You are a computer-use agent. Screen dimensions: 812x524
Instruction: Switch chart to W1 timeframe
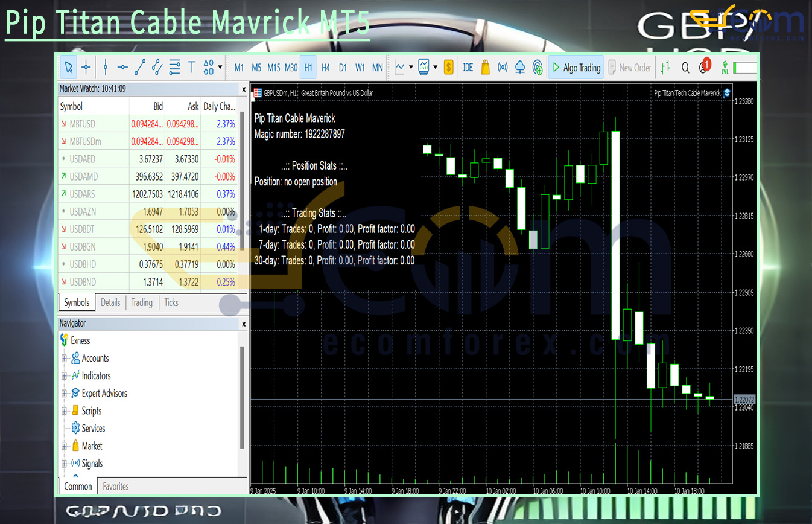pos(360,68)
